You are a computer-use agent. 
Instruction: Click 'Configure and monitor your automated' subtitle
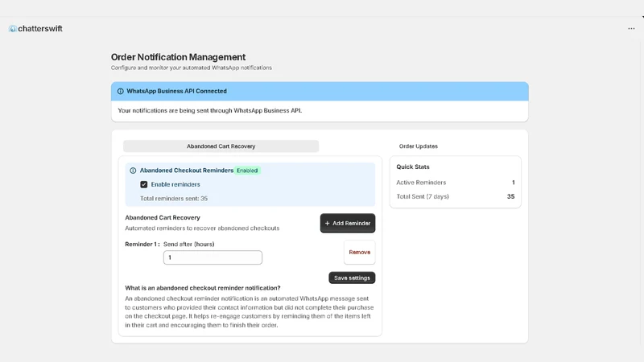[x=192, y=68]
